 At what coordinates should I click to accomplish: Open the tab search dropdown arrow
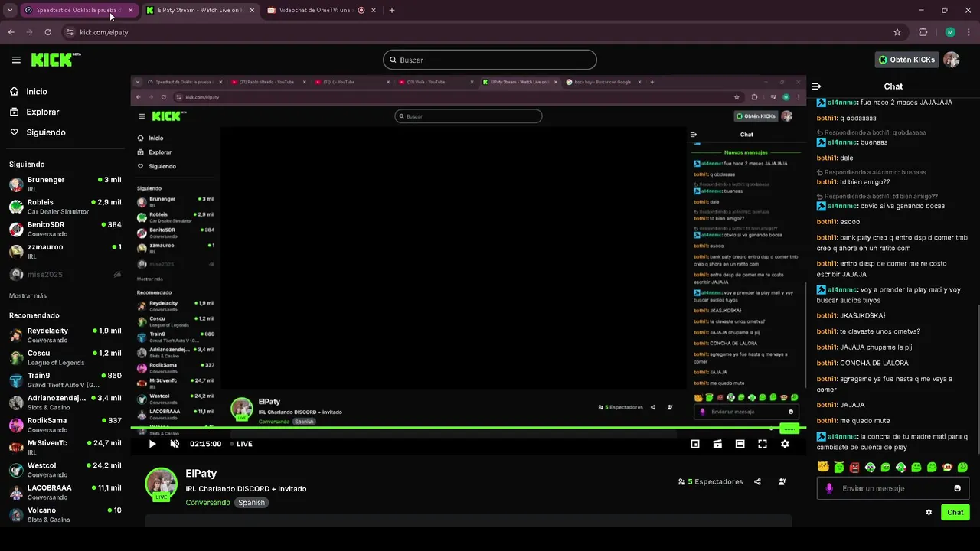coord(10,11)
